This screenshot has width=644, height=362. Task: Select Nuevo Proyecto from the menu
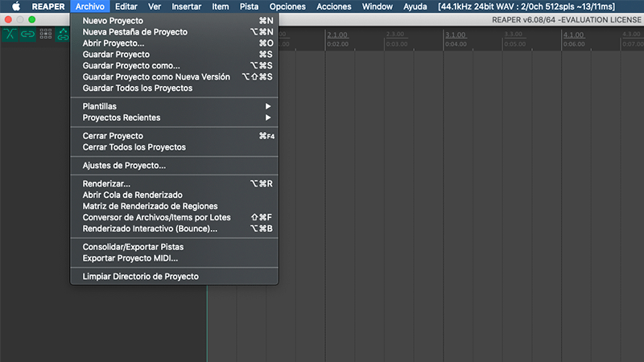[x=113, y=20]
